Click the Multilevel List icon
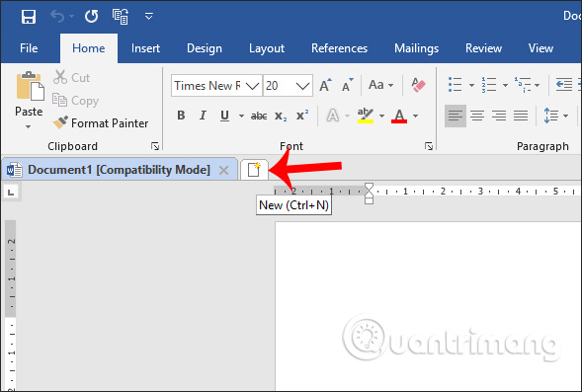 click(x=523, y=85)
